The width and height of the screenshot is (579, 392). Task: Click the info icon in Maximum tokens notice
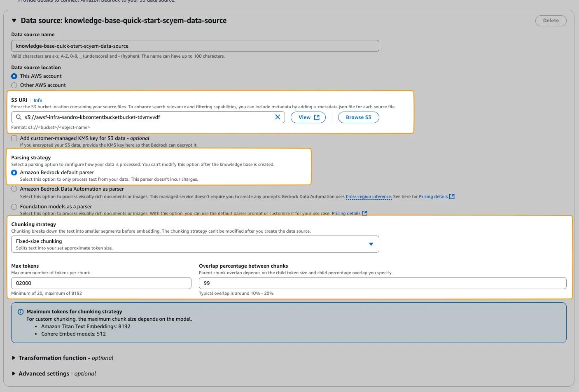[21, 312]
